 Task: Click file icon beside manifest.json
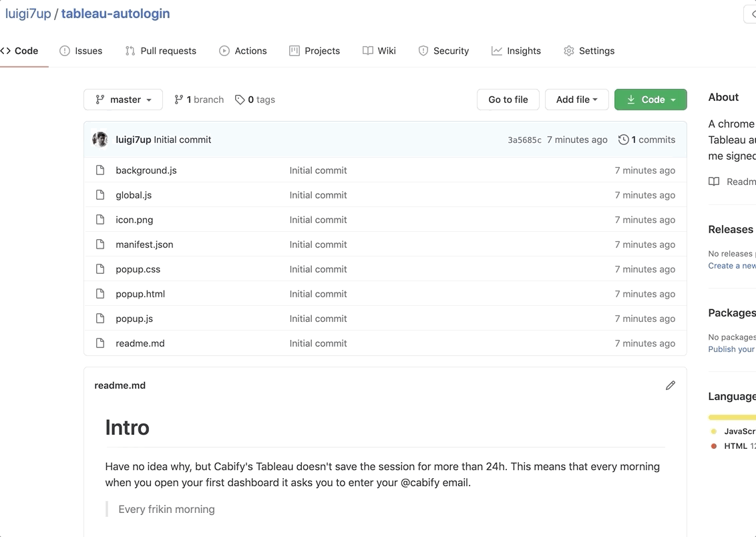100,244
